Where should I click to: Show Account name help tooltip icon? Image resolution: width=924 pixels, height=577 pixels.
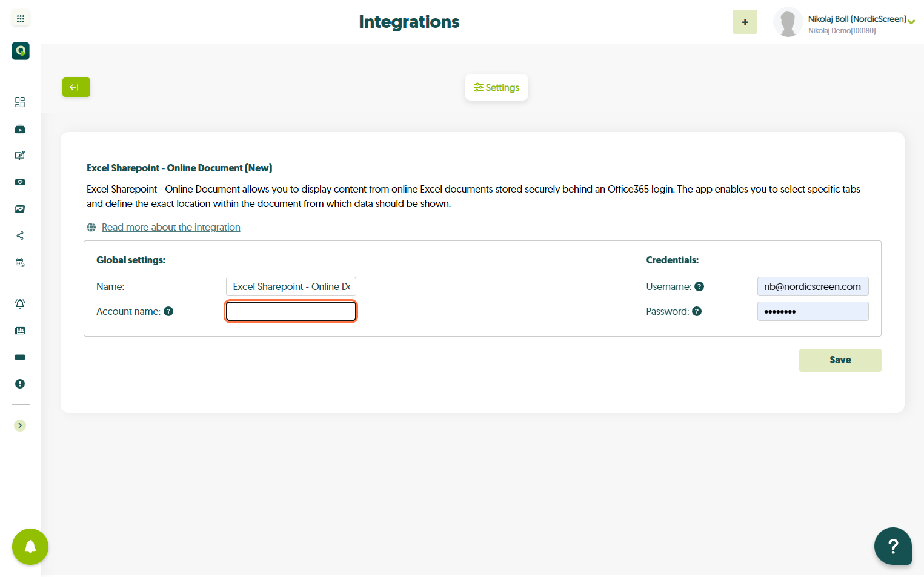168,311
